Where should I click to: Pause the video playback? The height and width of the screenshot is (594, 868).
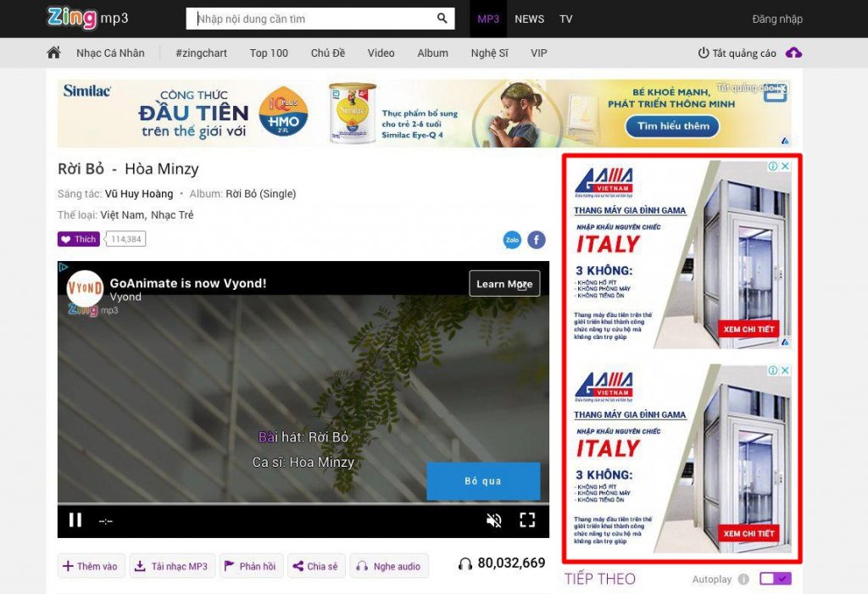click(75, 519)
